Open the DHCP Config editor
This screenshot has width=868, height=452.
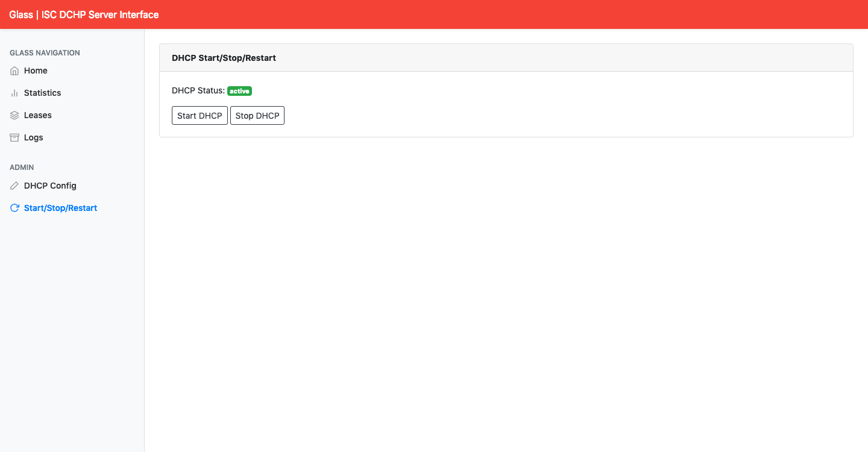50,185
